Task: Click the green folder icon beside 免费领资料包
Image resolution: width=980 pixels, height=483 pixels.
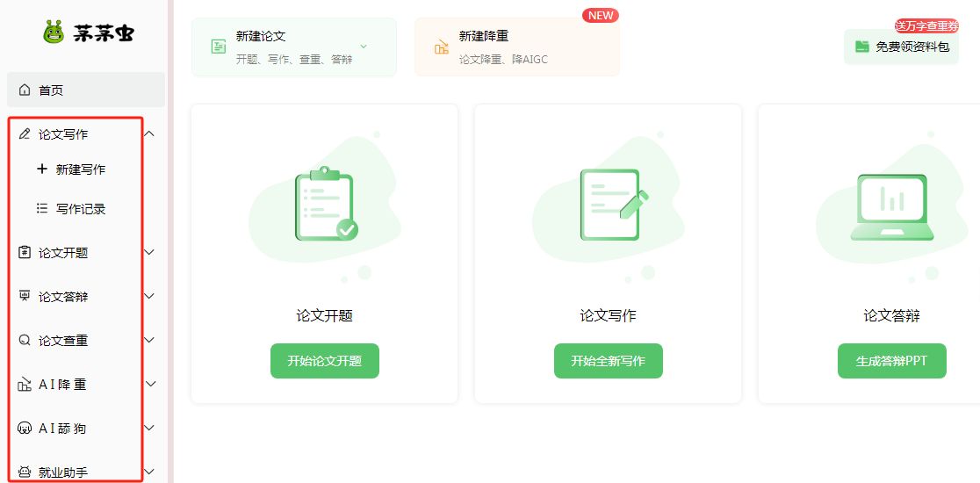Action: pos(862,47)
